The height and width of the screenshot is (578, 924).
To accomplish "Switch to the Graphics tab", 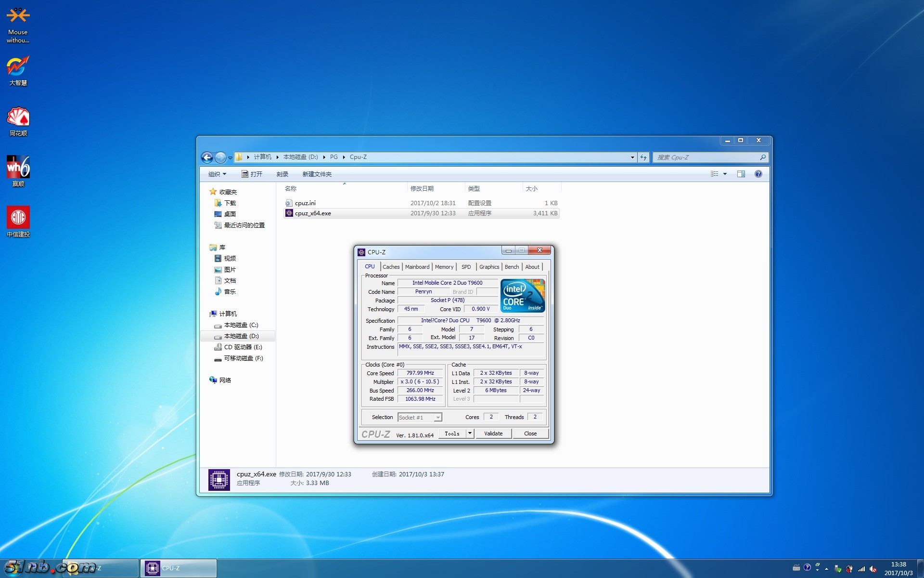I will [x=489, y=267].
